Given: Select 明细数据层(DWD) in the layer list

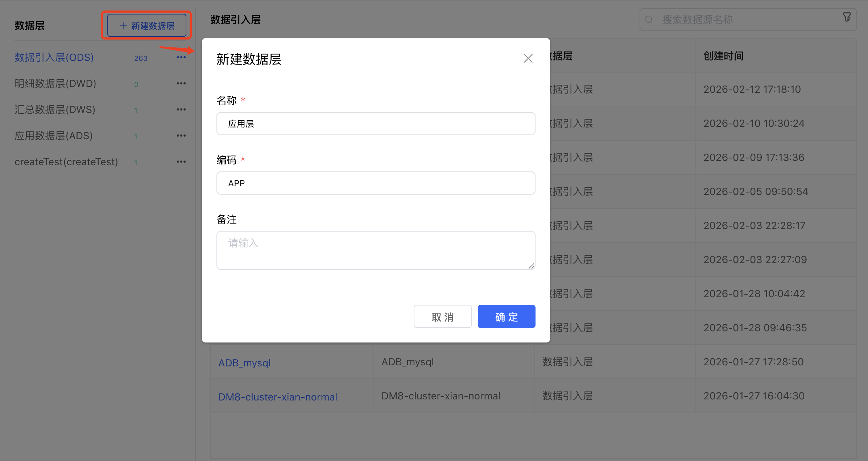Looking at the screenshot, I should coord(55,84).
